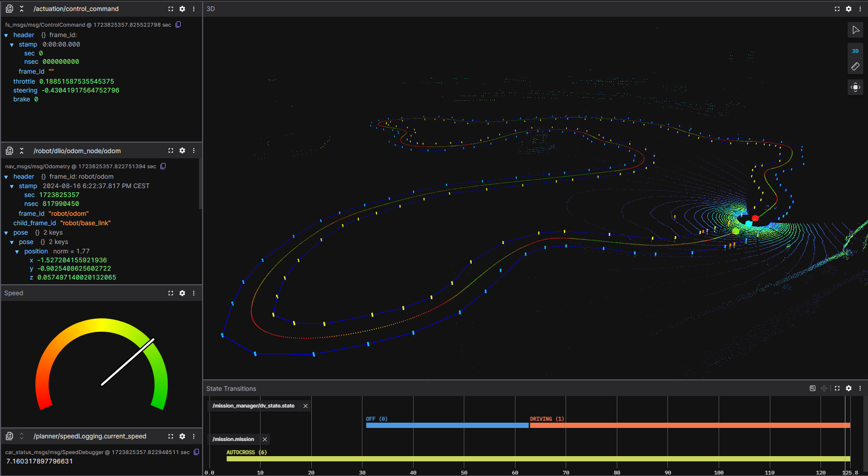868x476 pixels.
Task: Click the zoom icon in State Transitions panel
Action: point(812,388)
